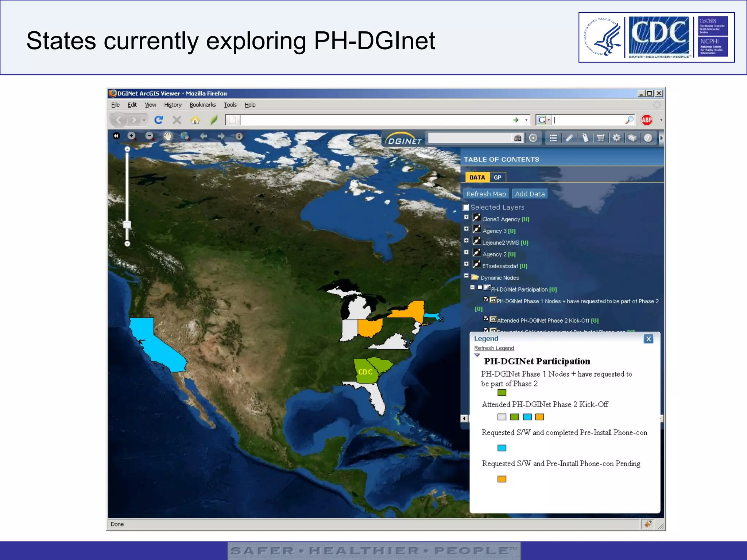Click the binoculars find icon
Screen dimensions: 747x560
[518, 138]
